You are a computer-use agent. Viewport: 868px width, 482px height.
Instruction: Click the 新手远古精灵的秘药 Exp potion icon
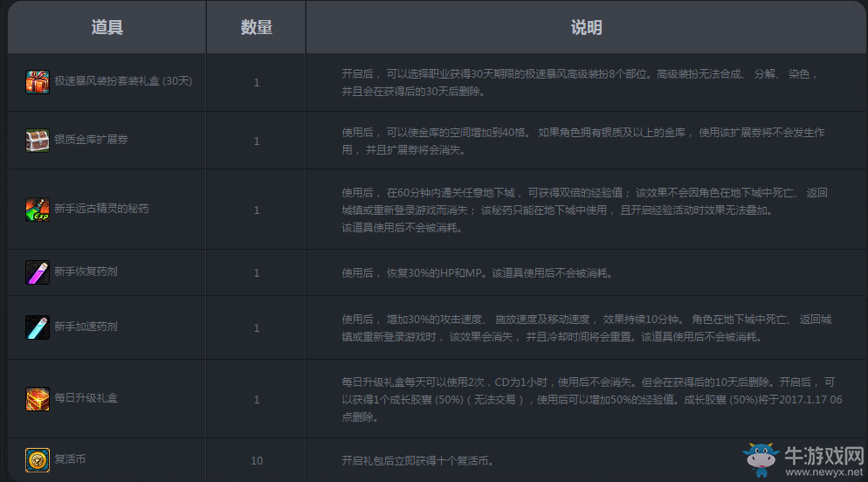[37, 210]
